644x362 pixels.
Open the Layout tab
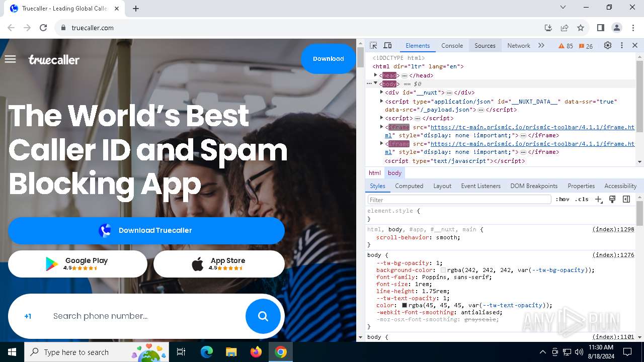[x=442, y=186]
